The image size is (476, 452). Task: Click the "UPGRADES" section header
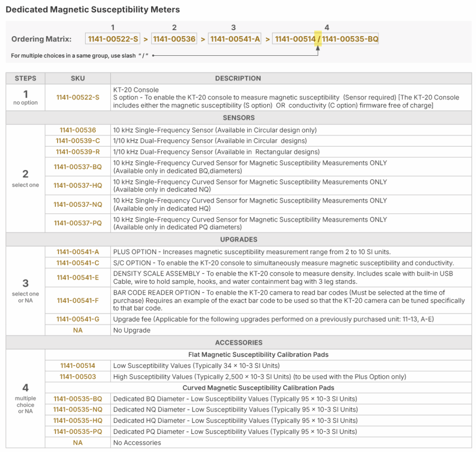(238, 239)
